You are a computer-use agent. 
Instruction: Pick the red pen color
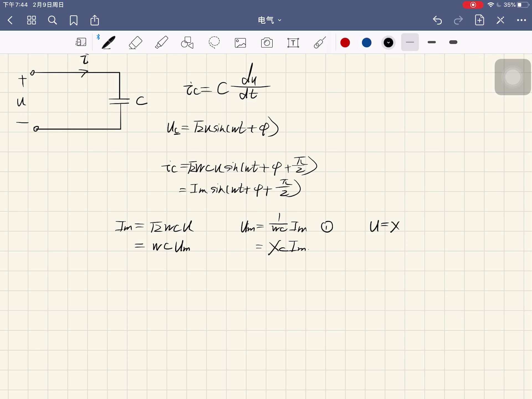[345, 43]
